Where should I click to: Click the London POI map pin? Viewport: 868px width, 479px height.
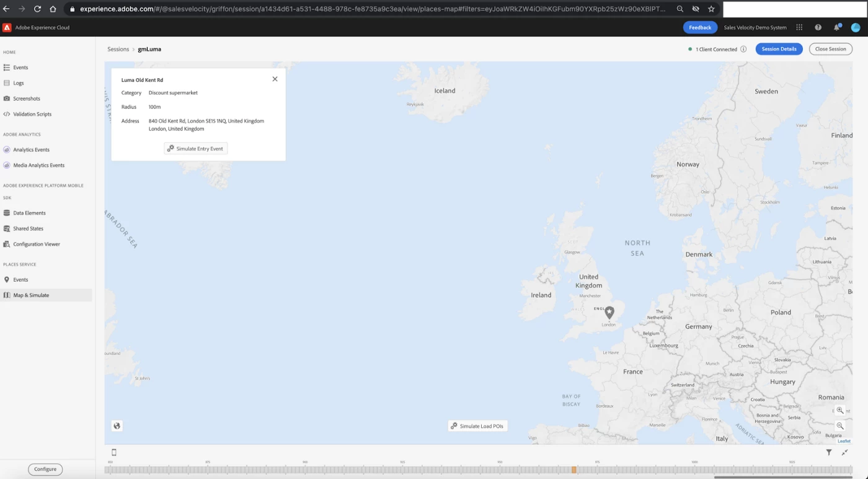click(609, 312)
